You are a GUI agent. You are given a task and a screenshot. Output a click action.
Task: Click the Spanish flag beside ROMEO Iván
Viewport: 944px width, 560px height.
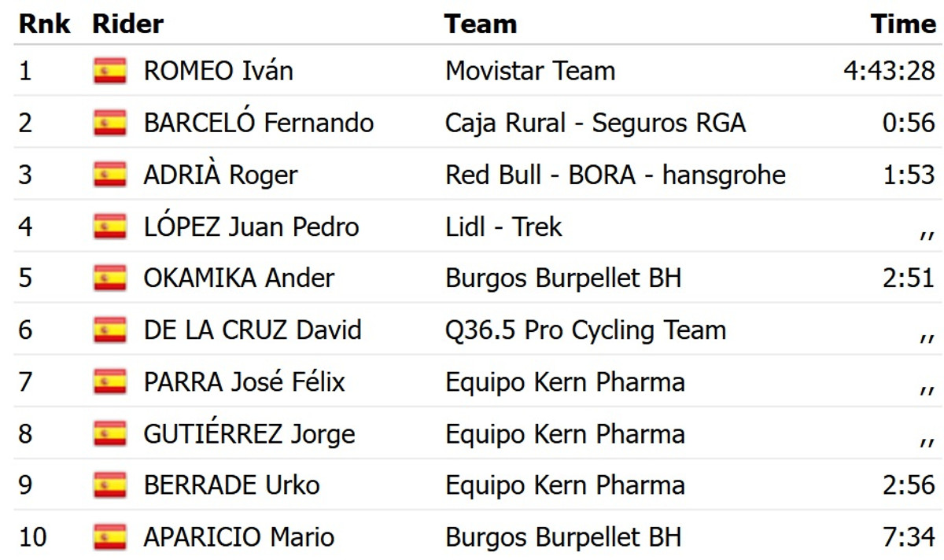coord(109,71)
